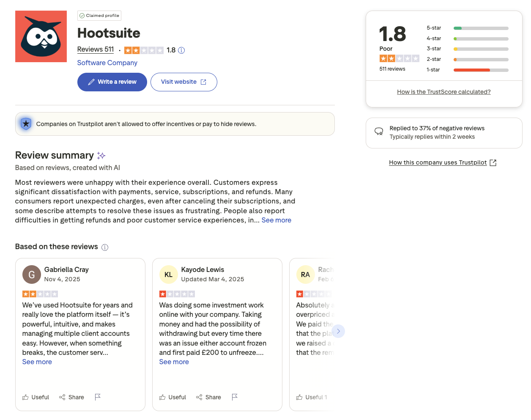This screenshot has width=531, height=420.
Task: Open the Software Company category link
Action: tap(107, 63)
